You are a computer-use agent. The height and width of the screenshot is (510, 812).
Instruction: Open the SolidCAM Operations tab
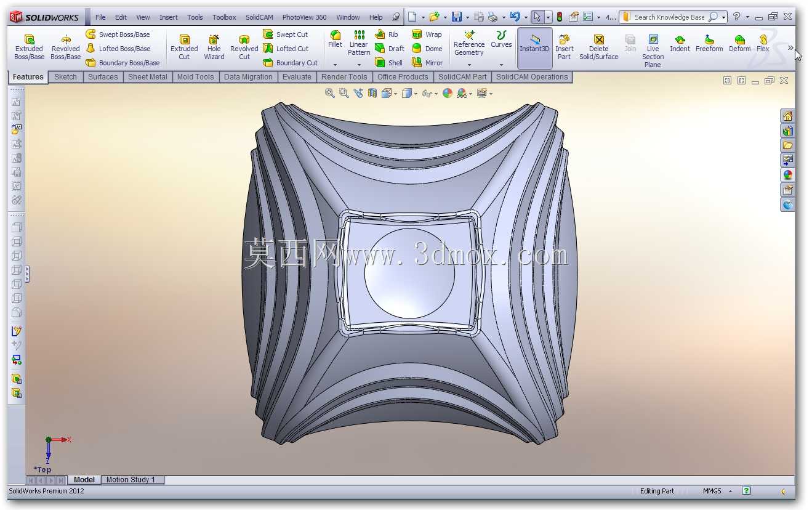[532, 77]
